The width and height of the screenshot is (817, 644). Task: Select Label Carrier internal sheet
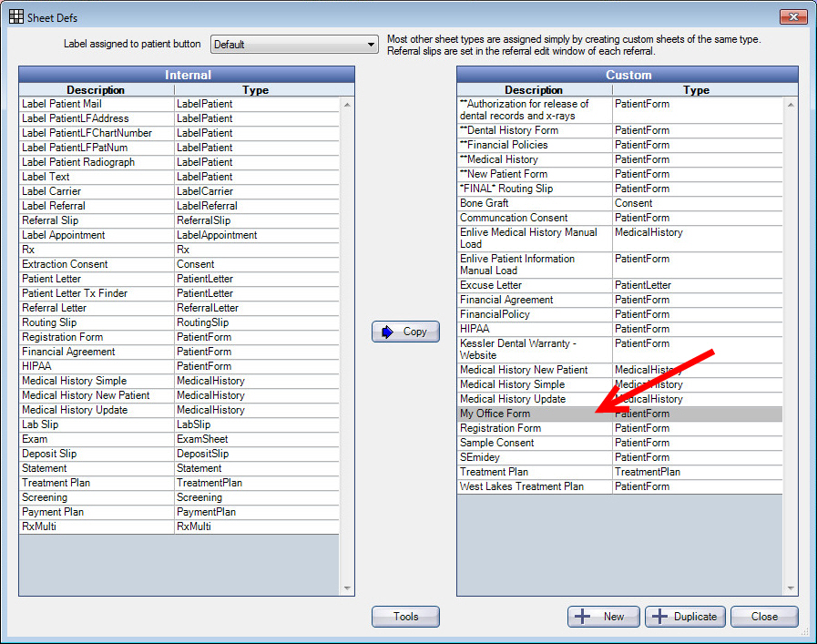(x=179, y=191)
